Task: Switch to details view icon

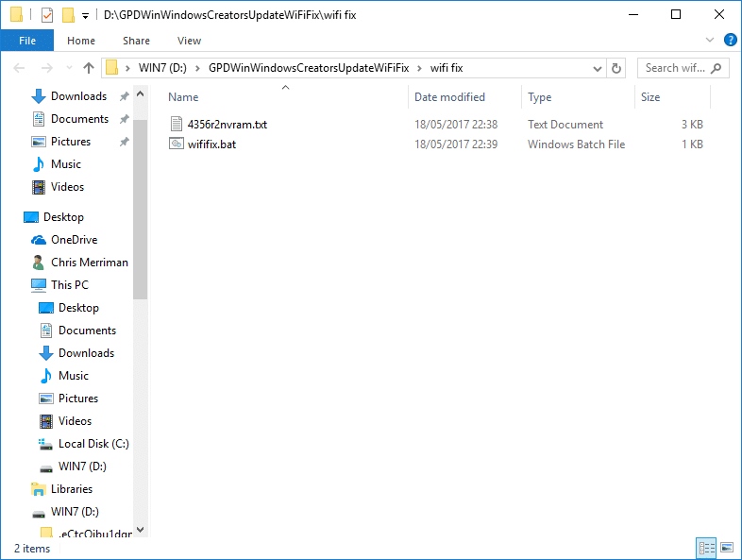Action: (x=707, y=548)
